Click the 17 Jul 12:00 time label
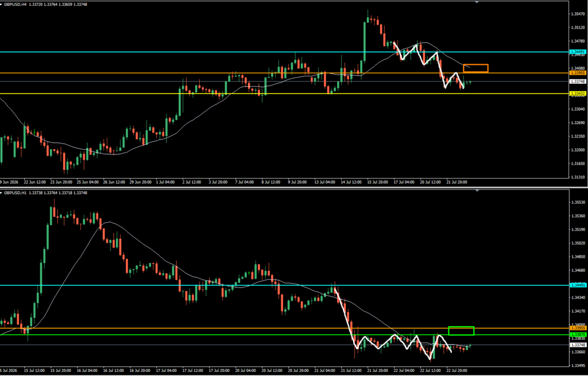The width and height of the screenshot is (588, 376). (x=194, y=371)
